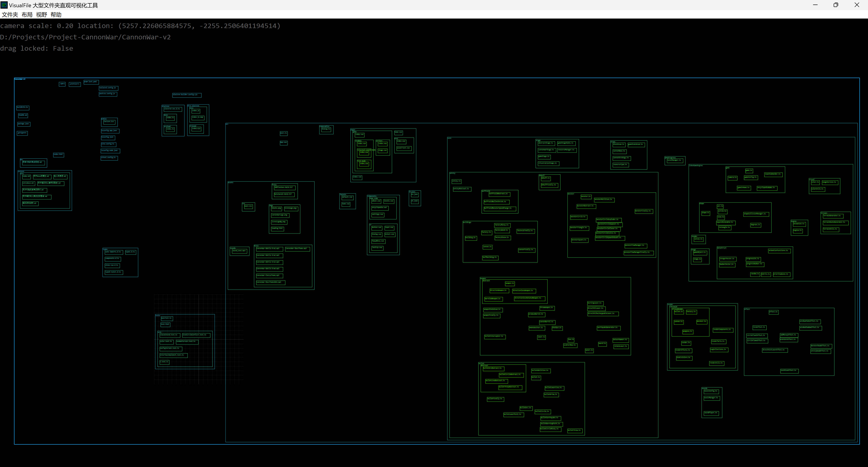
Task: Select the encyclopedia.vue component node
Action: pos(380,208)
